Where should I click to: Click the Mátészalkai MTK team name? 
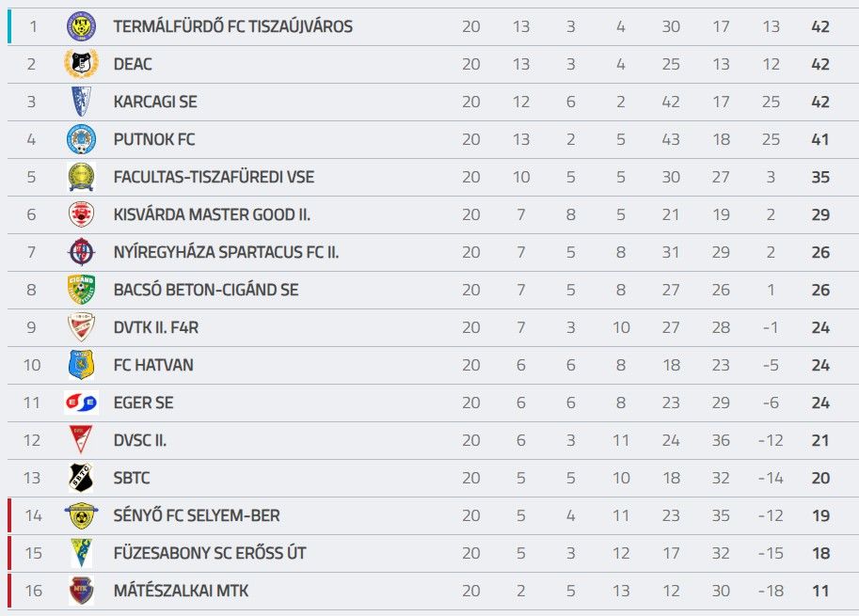pos(181,591)
